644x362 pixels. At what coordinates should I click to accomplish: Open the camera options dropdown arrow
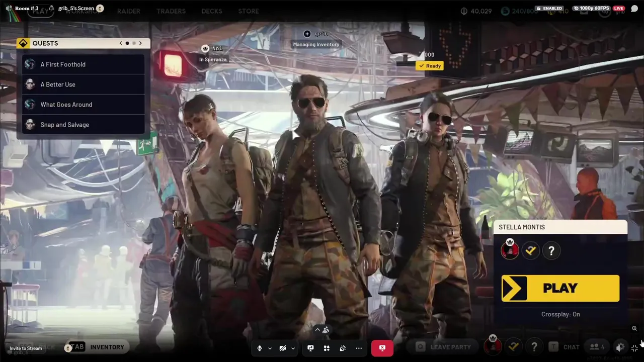click(x=293, y=348)
